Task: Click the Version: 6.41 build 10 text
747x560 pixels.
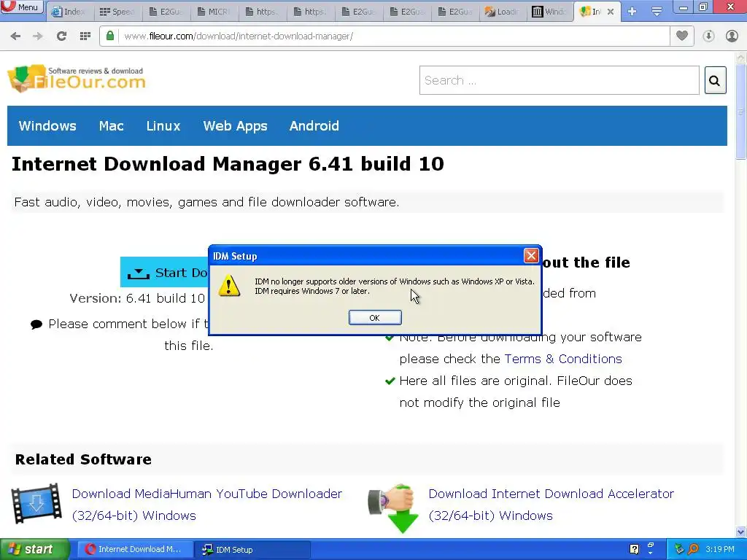Action: click(x=137, y=298)
